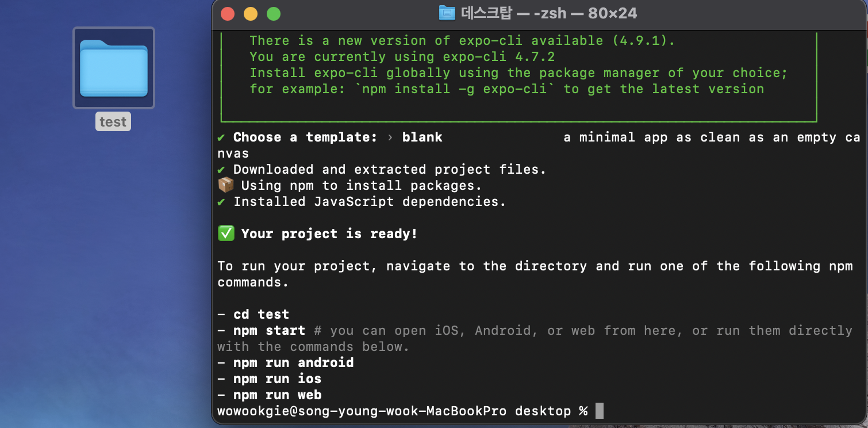Minimize Terminal using the yellow button
868x428 pixels.
(x=251, y=14)
